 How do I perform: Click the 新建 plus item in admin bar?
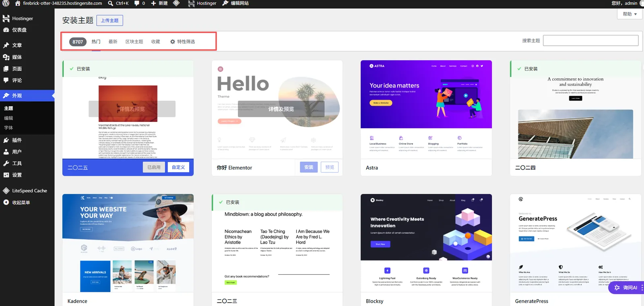159,3
